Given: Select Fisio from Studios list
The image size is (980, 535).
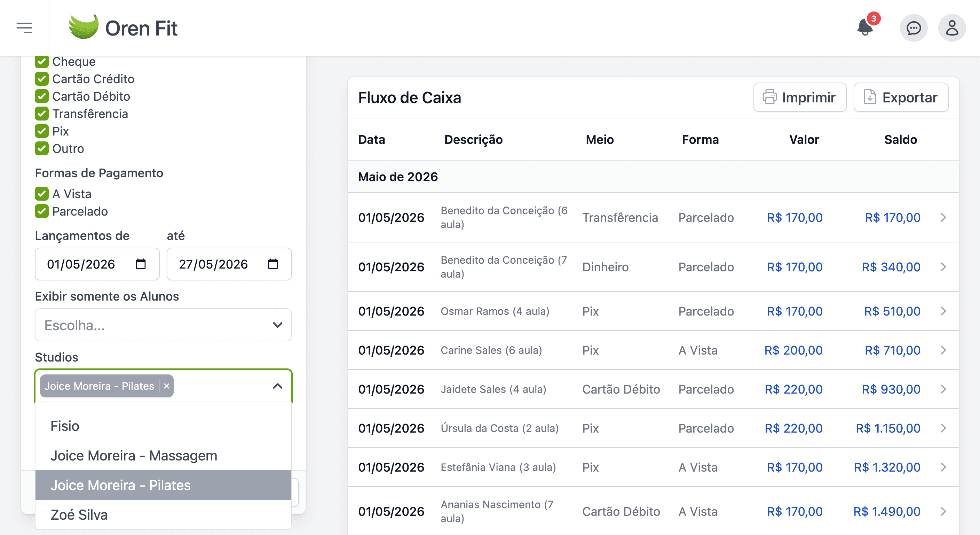Looking at the screenshot, I should click(163, 426).
